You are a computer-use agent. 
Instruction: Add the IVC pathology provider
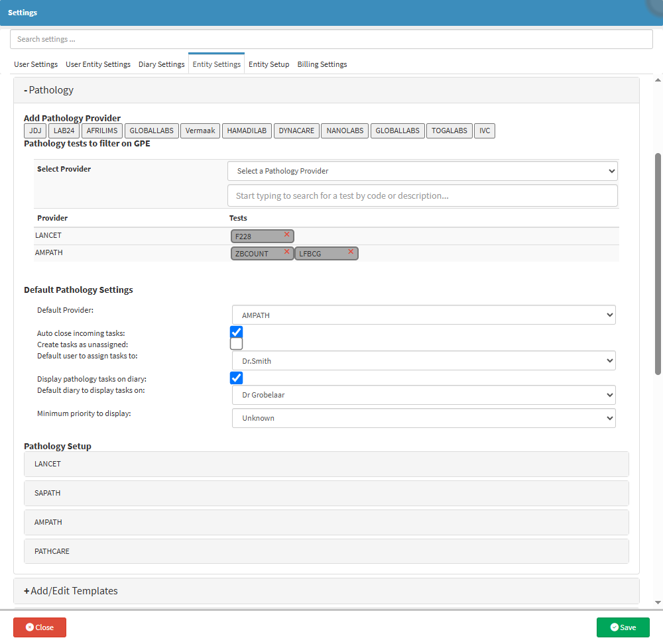pyautogui.click(x=485, y=131)
